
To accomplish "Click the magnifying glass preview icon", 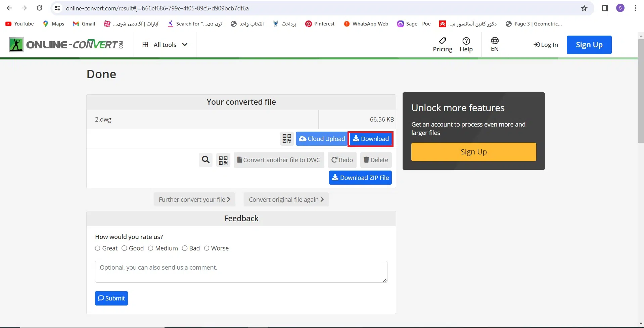I will pos(205,160).
